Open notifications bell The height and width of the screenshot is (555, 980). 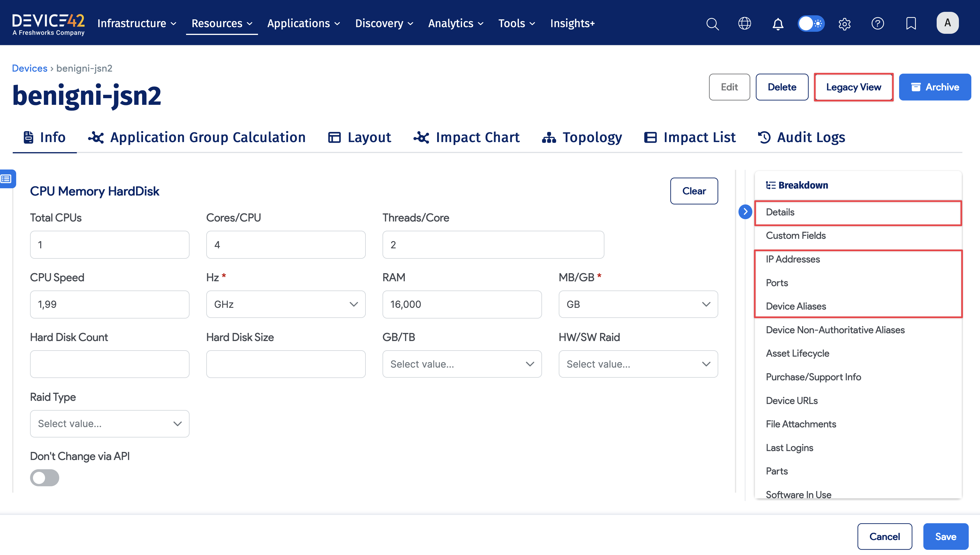(777, 24)
